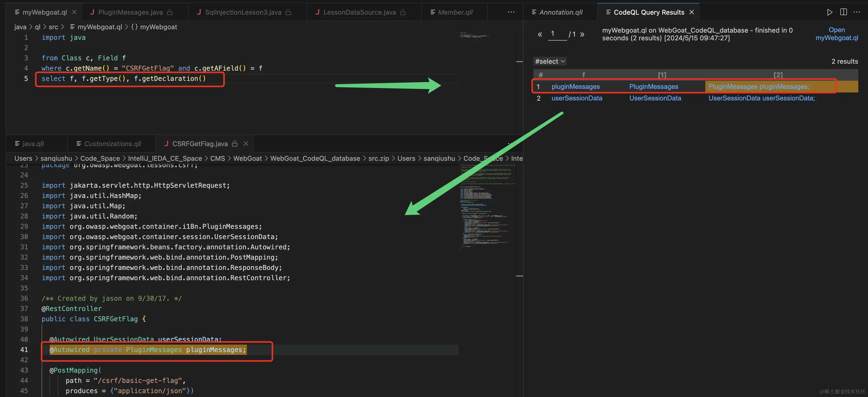Open more actions menu of top-left editor group
This screenshot has height=397, width=868.
click(511, 12)
